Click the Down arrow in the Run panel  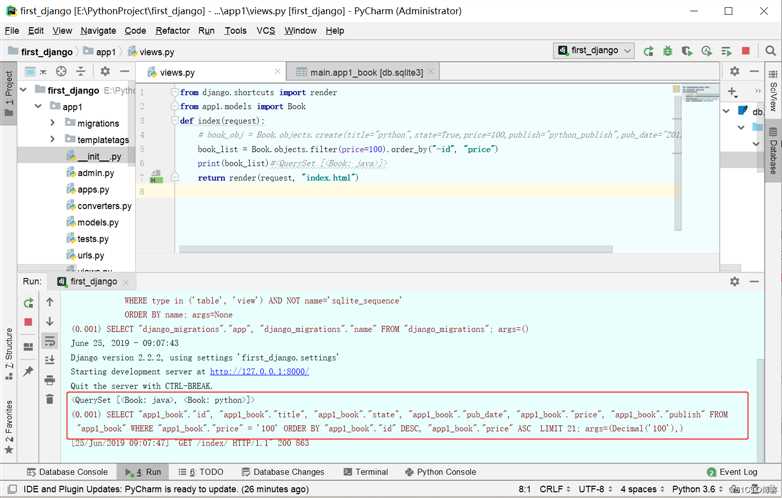tap(50, 322)
